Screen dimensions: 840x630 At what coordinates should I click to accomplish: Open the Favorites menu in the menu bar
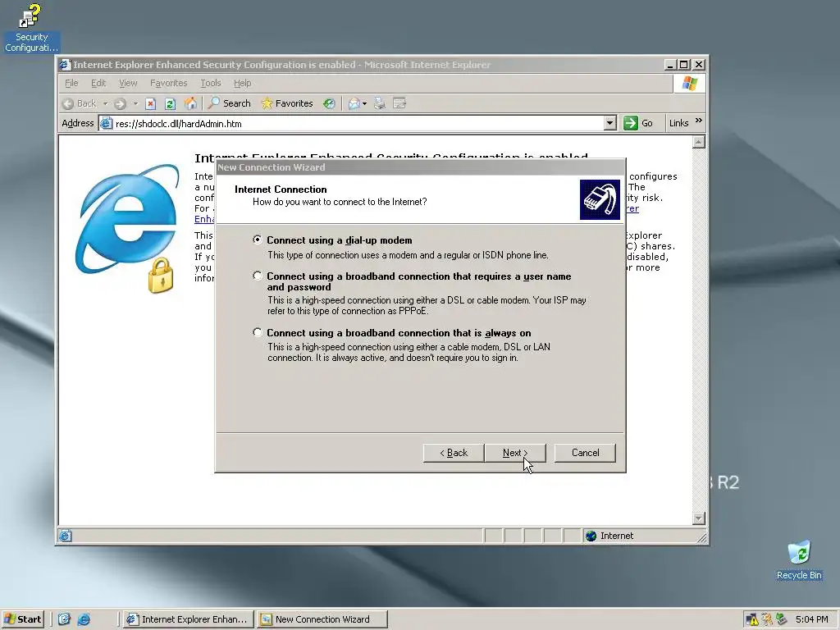click(169, 83)
